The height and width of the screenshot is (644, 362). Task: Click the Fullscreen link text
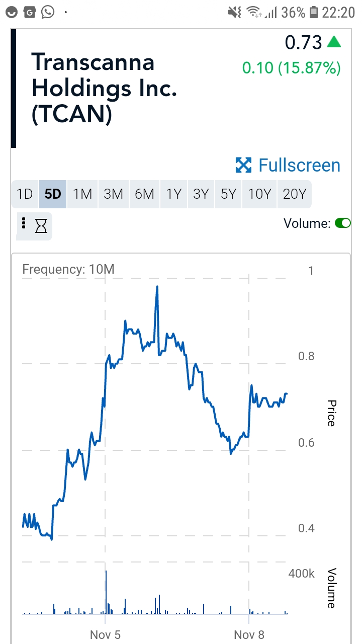tap(299, 165)
